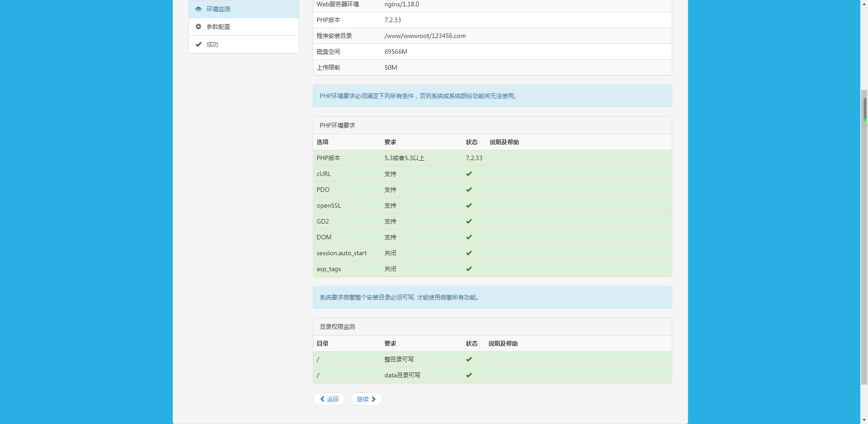
Task: Click the scrollbar down arrow
Action: pos(864,420)
